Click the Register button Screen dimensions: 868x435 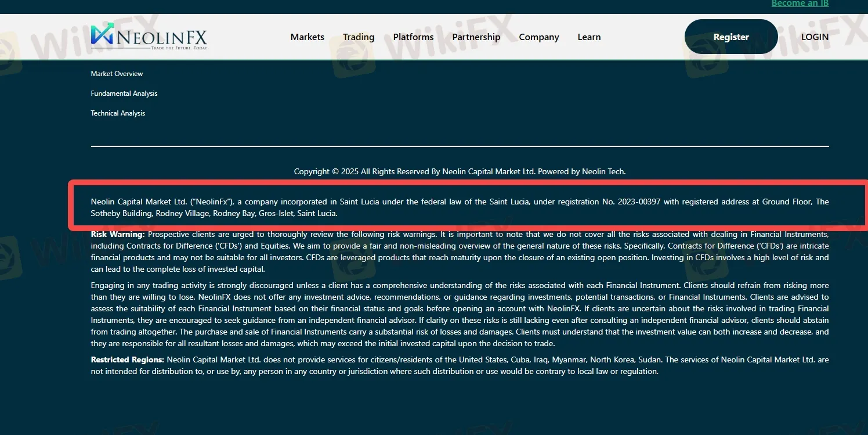pos(731,37)
